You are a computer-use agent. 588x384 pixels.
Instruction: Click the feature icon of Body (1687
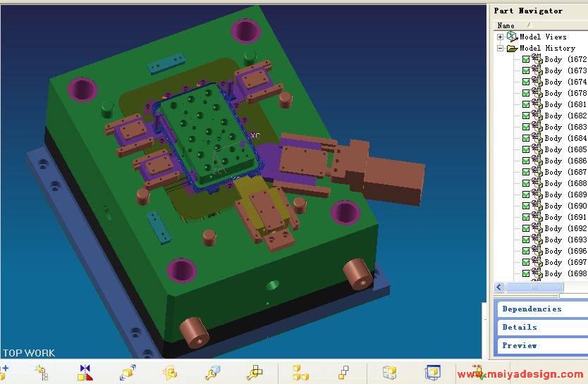point(537,172)
